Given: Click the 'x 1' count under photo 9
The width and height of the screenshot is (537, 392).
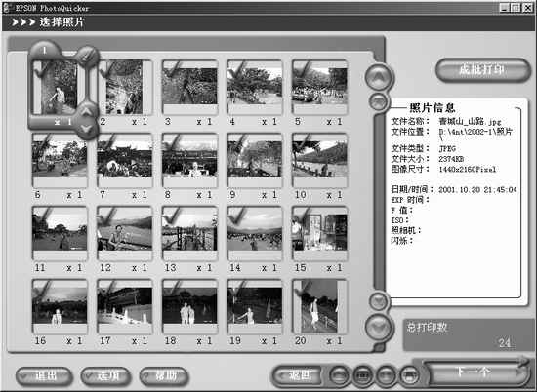Looking at the screenshot, I should pos(269,195).
